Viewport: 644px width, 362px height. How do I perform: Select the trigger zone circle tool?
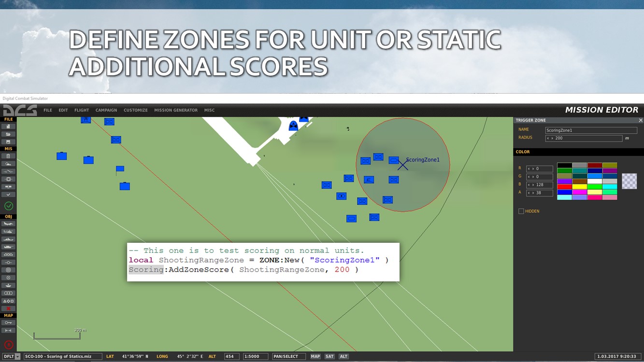pyautogui.click(x=8, y=270)
